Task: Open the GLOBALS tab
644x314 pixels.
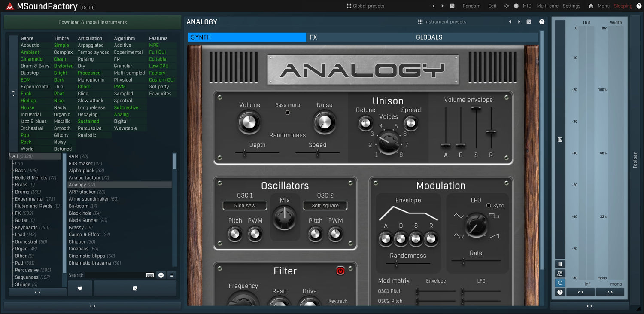Action: pyautogui.click(x=475, y=37)
